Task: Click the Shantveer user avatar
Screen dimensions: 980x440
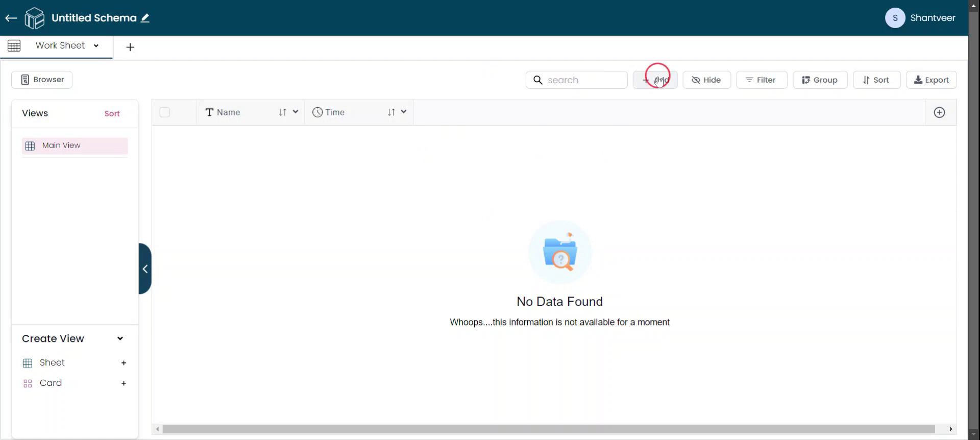Action: pyautogui.click(x=895, y=18)
